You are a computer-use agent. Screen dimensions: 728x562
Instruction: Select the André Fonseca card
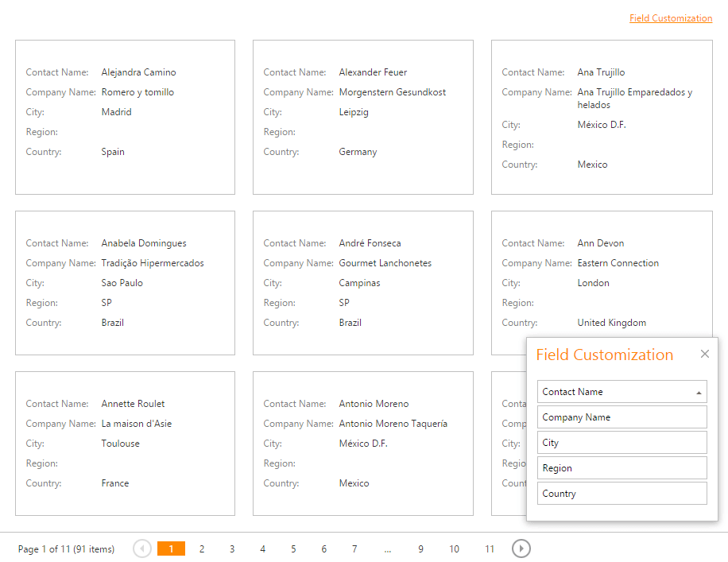[x=362, y=282]
